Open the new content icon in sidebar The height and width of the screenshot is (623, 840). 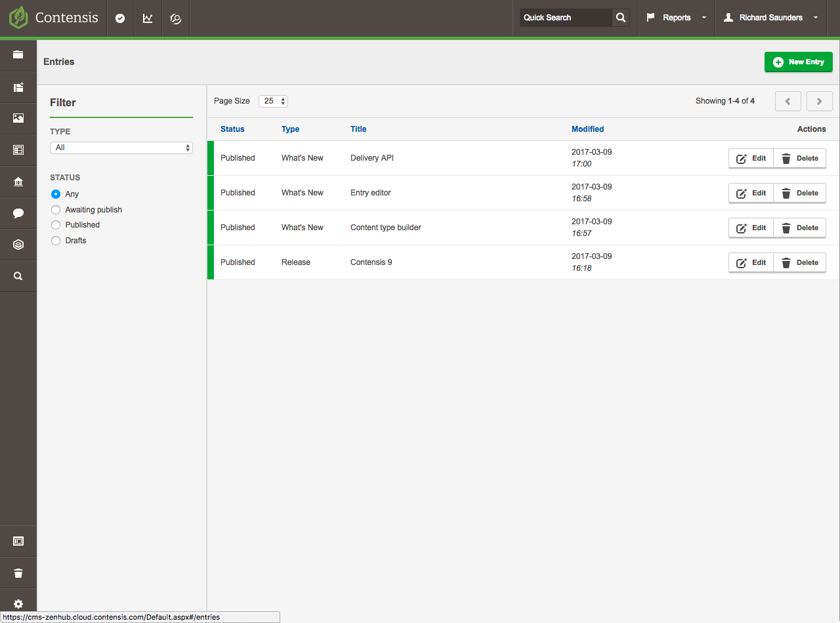point(18,87)
